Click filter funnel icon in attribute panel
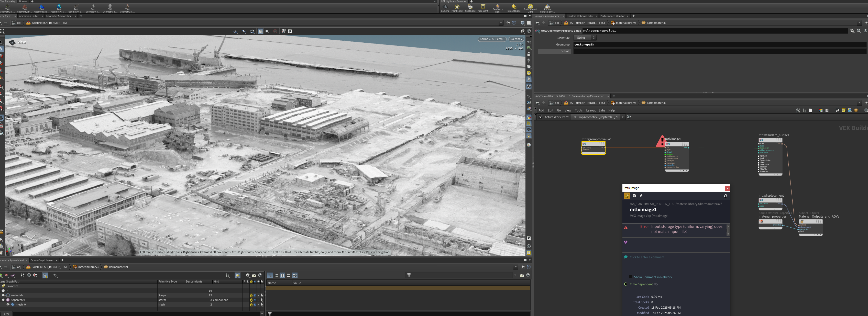Image resolution: width=868 pixels, height=316 pixels. (x=409, y=275)
